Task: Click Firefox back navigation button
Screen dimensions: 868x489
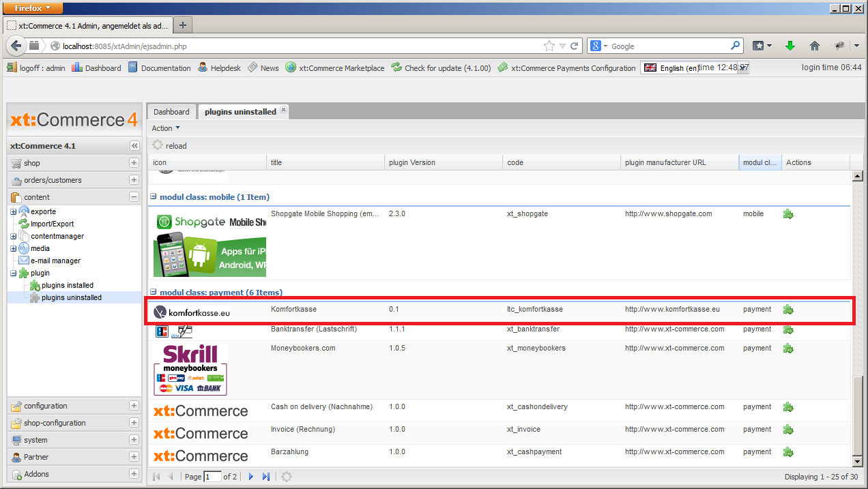Action: 16,46
